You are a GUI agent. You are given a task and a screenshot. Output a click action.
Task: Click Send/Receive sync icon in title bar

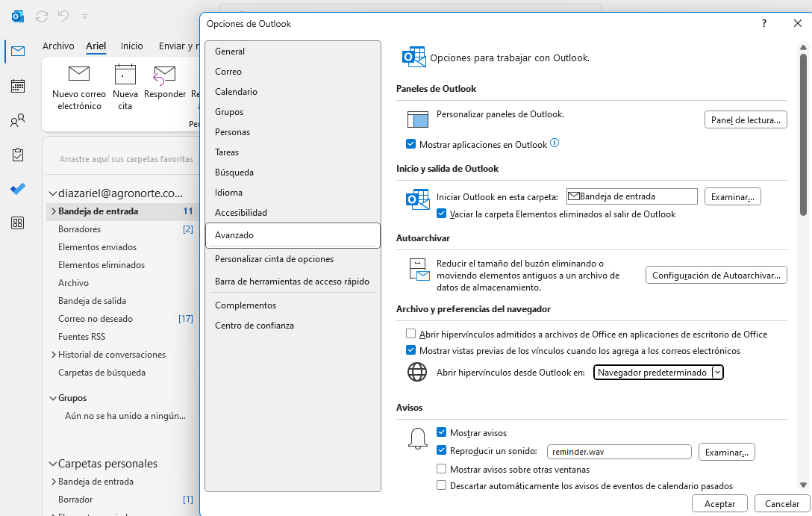[42, 16]
